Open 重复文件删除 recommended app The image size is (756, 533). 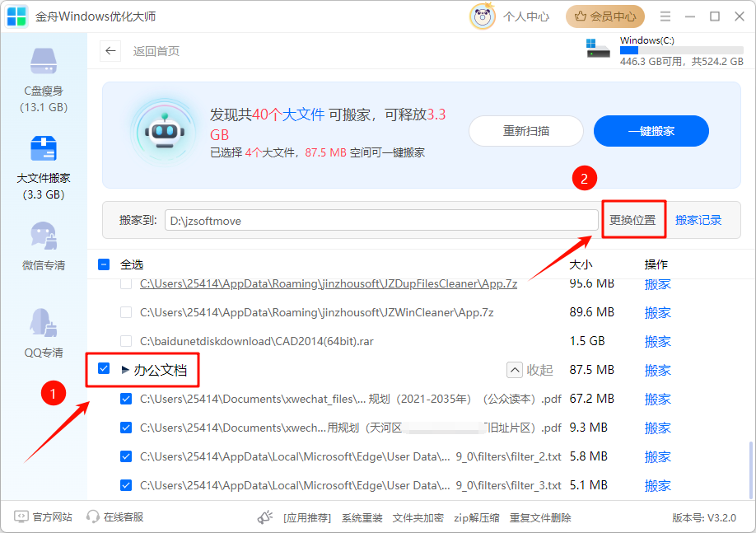tap(540, 517)
